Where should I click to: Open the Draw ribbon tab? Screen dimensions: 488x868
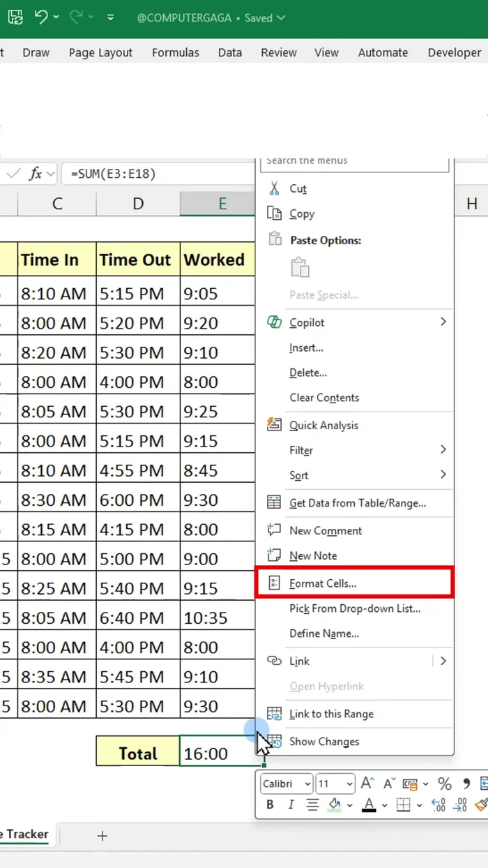pyautogui.click(x=36, y=52)
